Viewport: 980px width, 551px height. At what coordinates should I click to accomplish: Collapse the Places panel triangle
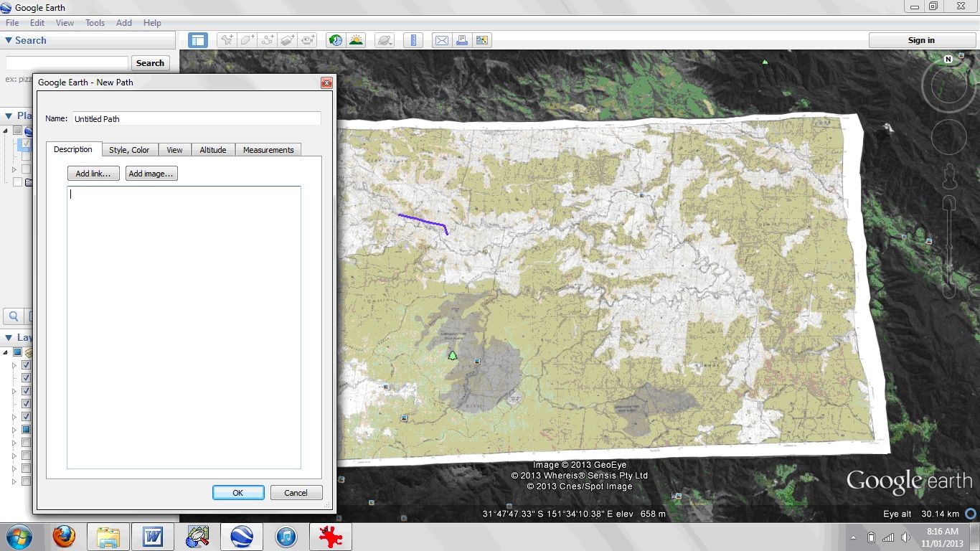coord(9,116)
